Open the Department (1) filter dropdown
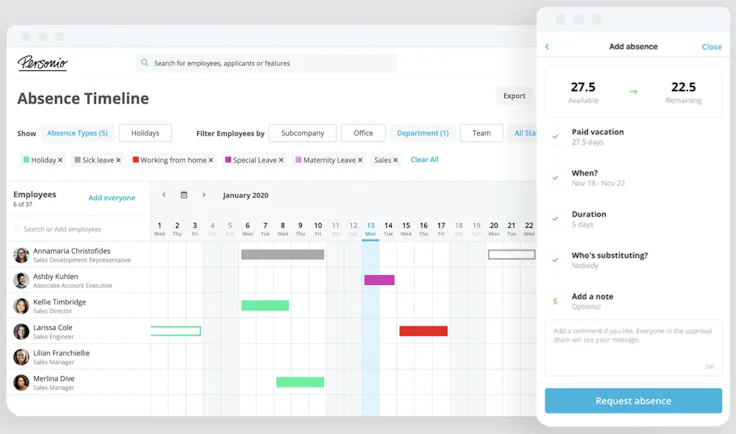This screenshot has height=434, width=736. [x=422, y=133]
